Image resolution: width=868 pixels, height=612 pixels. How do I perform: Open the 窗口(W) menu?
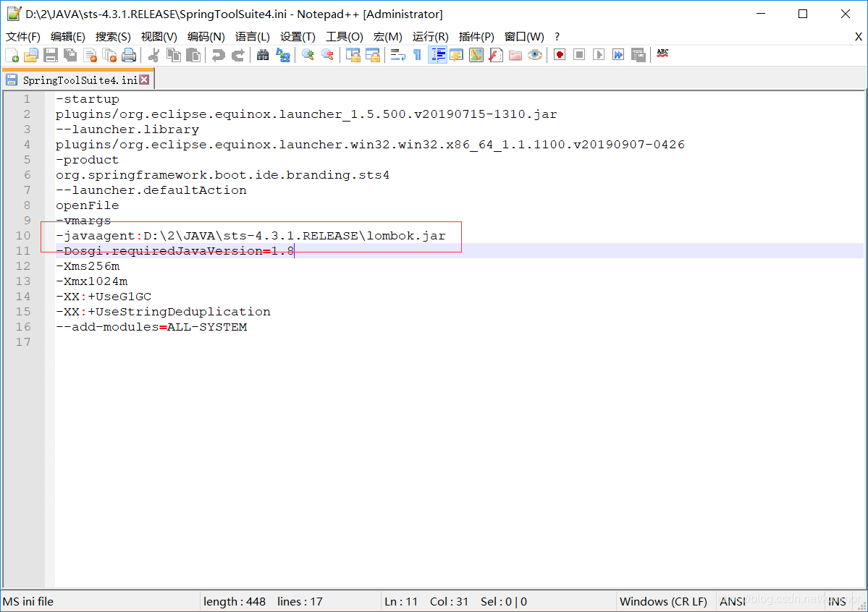[x=524, y=36]
